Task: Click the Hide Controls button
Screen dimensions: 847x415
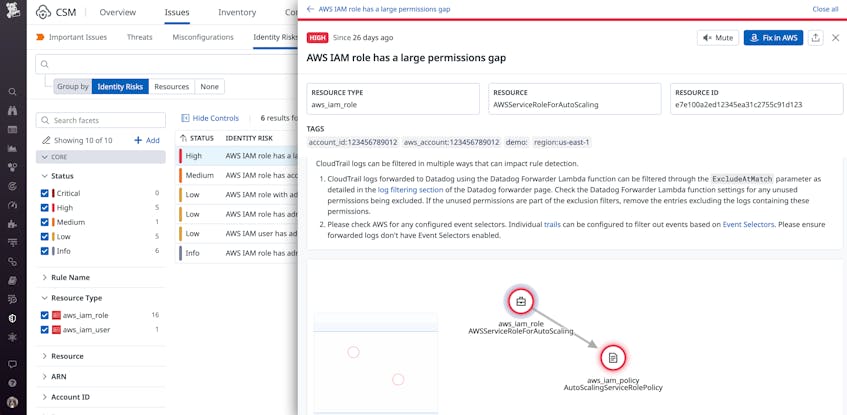Action: pyautogui.click(x=210, y=118)
